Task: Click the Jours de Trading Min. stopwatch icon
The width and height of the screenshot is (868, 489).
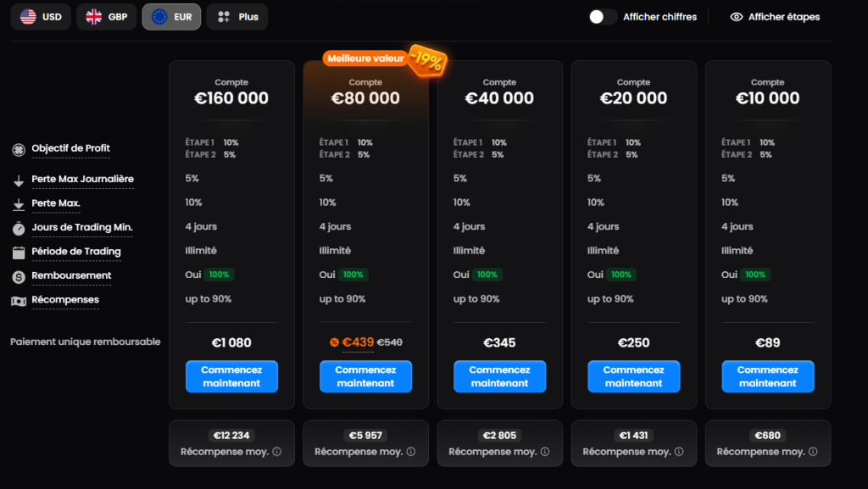Action: 19,229
